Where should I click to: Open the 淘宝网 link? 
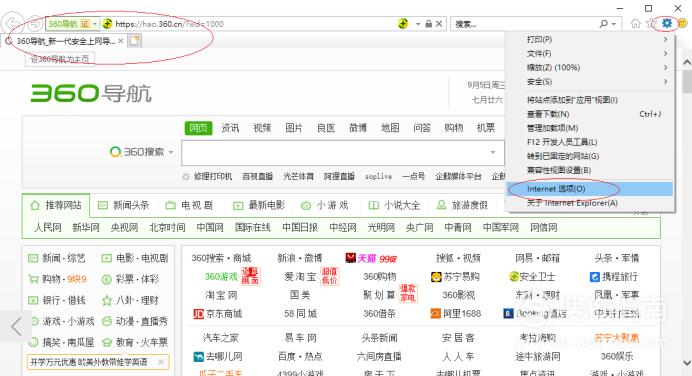pyautogui.click(x=221, y=295)
